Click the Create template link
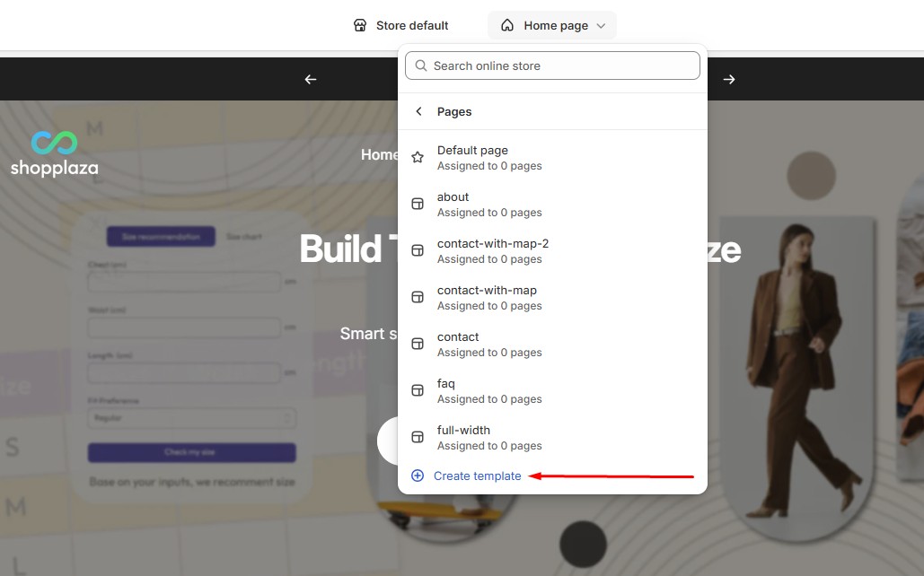Image resolution: width=924 pixels, height=576 pixels. point(477,476)
